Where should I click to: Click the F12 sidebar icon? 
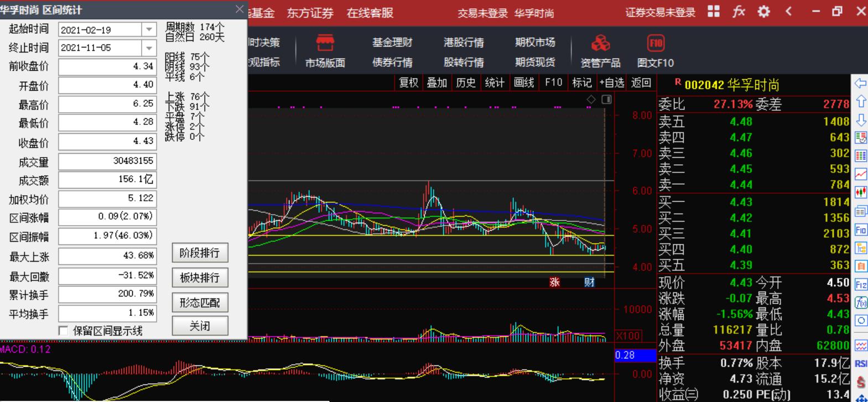(x=861, y=285)
